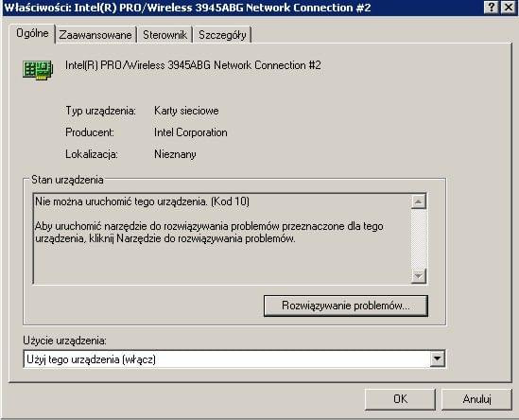Click the device status scrollbar track

click(x=419, y=238)
